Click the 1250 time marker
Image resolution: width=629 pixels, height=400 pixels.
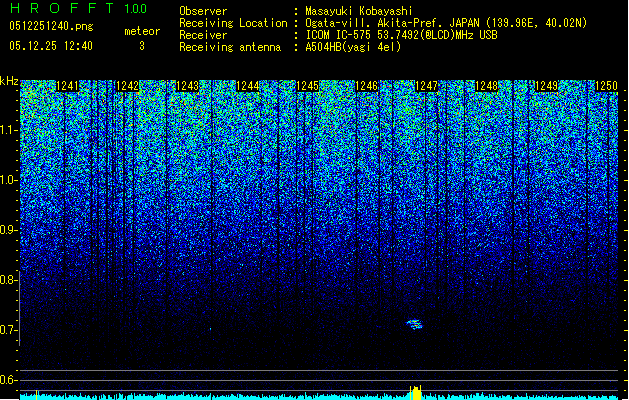coord(606,86)
